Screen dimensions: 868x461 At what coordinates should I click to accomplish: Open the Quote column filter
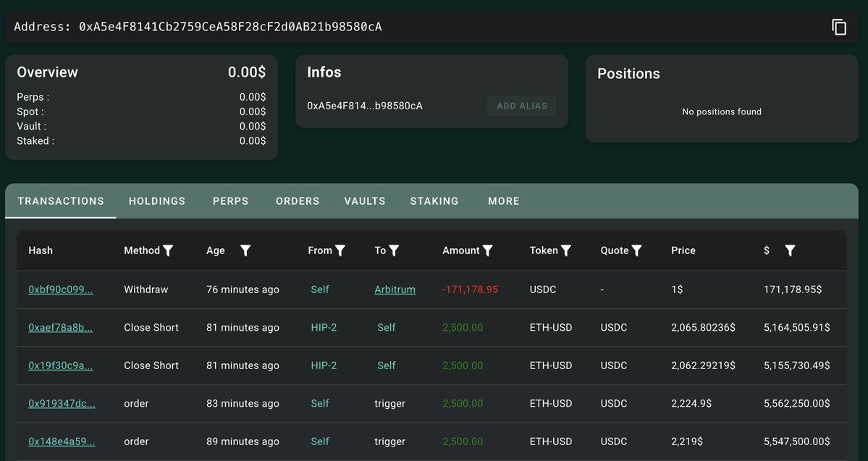636,250
